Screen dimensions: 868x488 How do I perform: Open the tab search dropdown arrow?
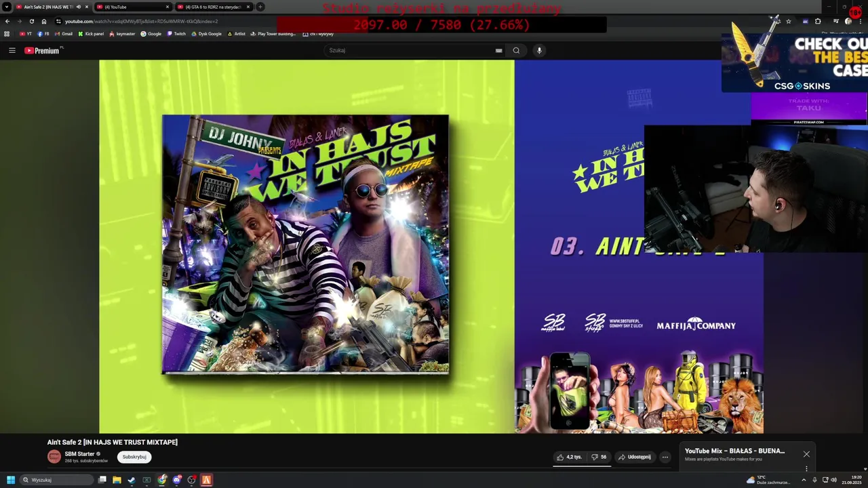tap(6, 7)
